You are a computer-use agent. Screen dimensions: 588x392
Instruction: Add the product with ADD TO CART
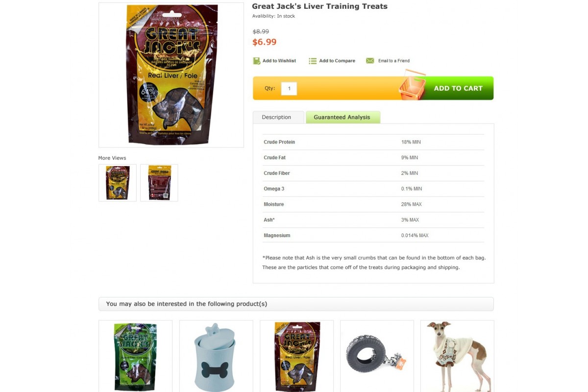tap(458, 88)
